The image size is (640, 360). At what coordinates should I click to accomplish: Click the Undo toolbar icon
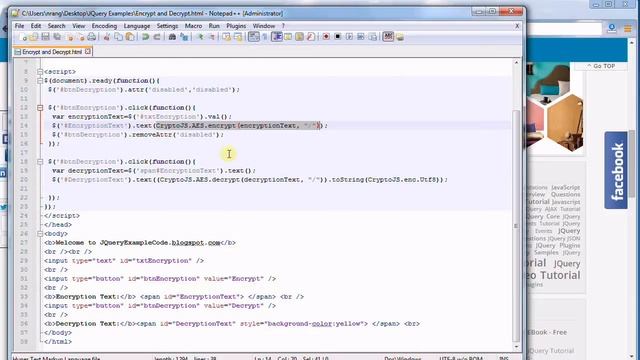145,37
